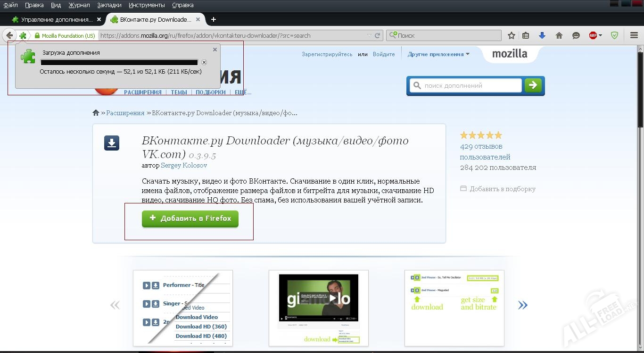Viewport: 644px width, 353px height.
Task: Open the Firefox hamburger menu
Action: click(634, 35)
